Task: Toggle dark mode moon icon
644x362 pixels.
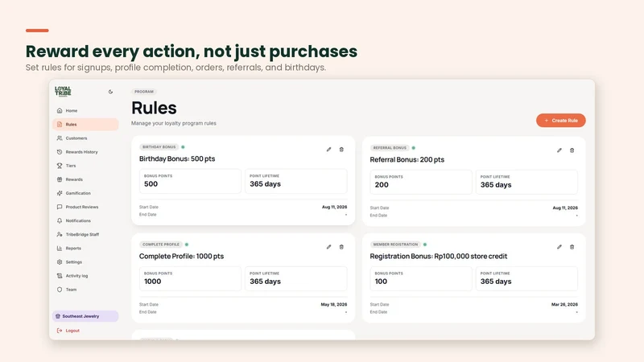Action: [110, 92]
